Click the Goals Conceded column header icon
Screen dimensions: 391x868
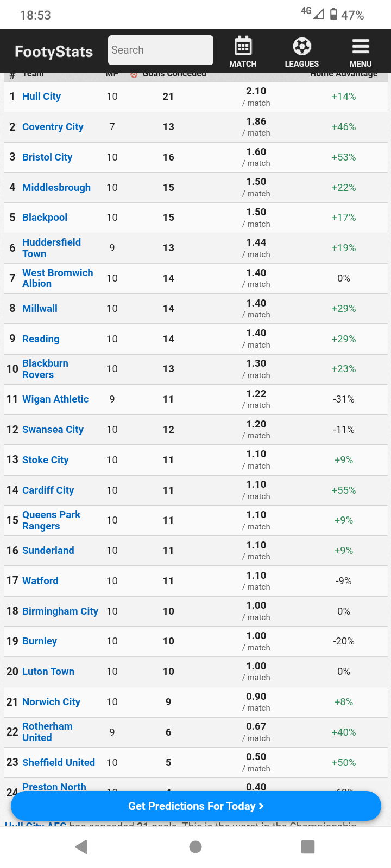click(134, 74)
